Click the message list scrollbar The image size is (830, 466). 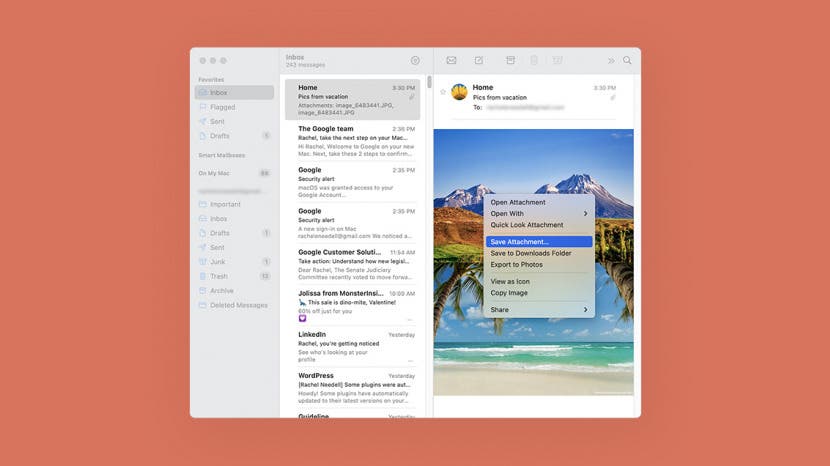point(429,82)
